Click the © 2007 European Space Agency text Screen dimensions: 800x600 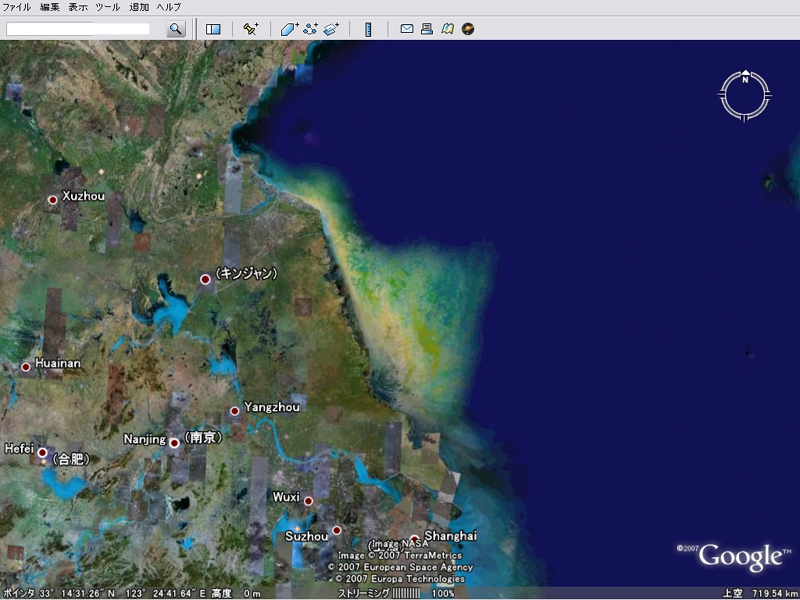[400, 567]
